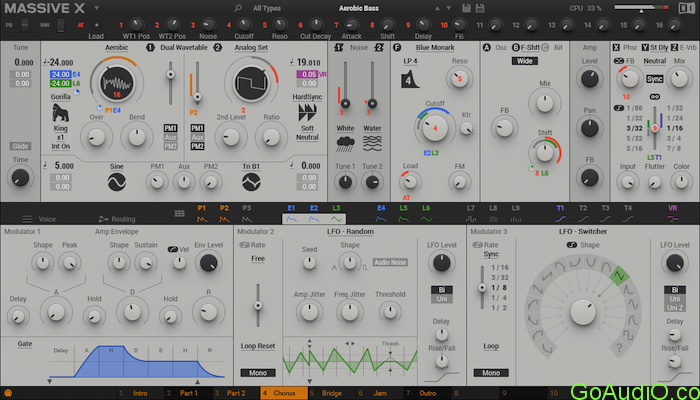
Task: Open LFO - Random modulator type menu
Action: 350,231
